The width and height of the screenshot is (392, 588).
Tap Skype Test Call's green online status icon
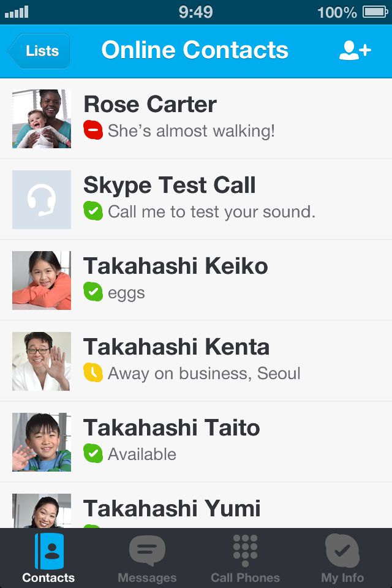(93, 211)
